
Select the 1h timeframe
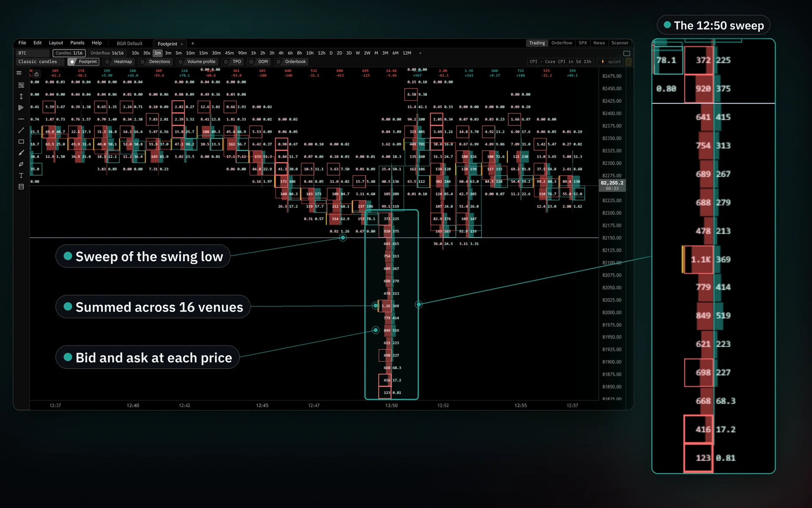click(x=253, y=53)
